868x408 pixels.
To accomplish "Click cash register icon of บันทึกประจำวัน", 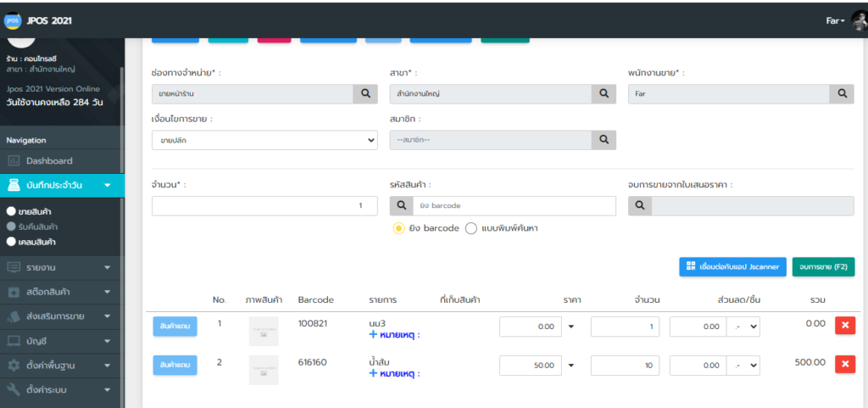I will click(14, 186).
